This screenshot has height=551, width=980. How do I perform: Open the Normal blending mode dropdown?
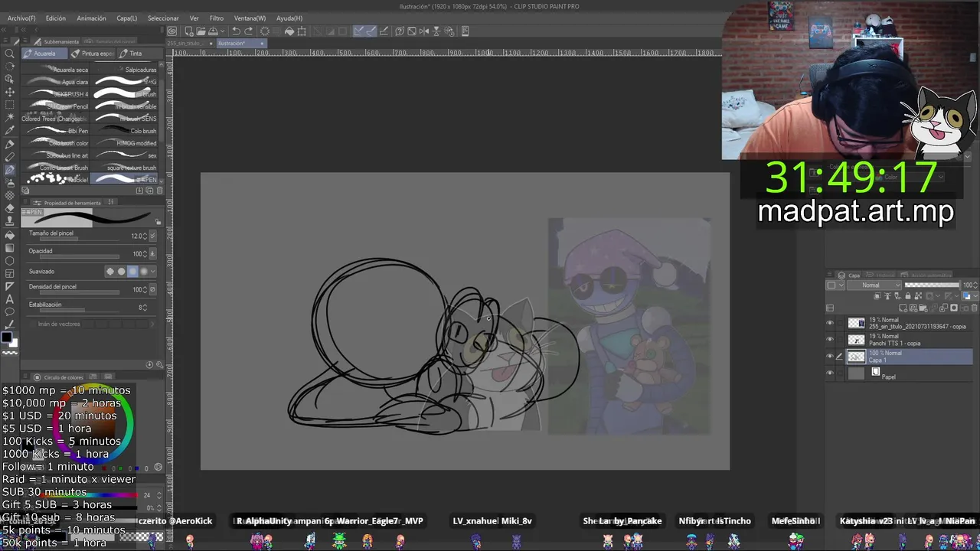tap(874, 285)
